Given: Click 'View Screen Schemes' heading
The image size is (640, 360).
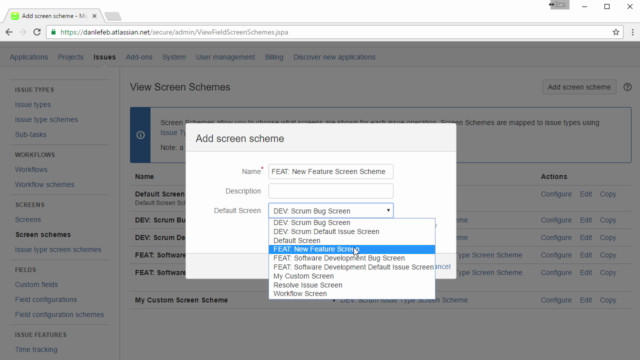Looking at the screenshot, I should 180,87.
